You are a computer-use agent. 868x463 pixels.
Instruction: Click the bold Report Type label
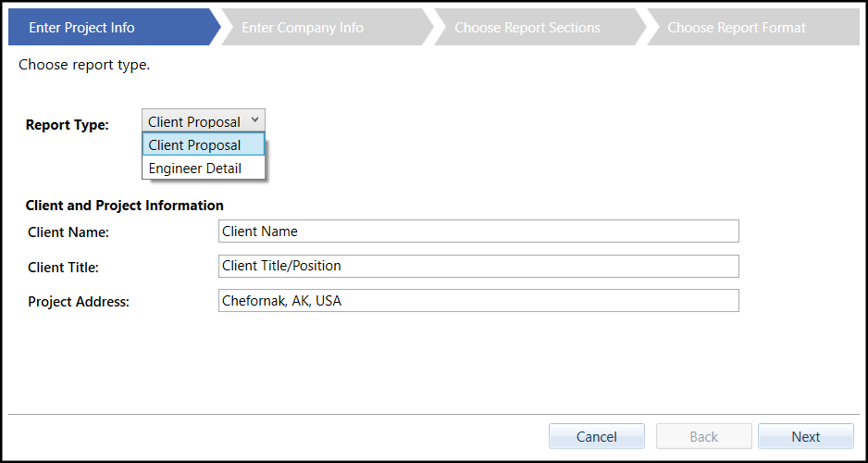coord(68,125)
